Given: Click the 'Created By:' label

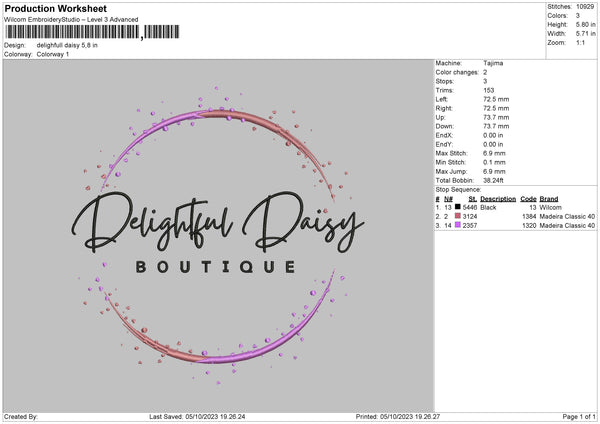Looking at the screenshot, I should [x=21, y=417].
